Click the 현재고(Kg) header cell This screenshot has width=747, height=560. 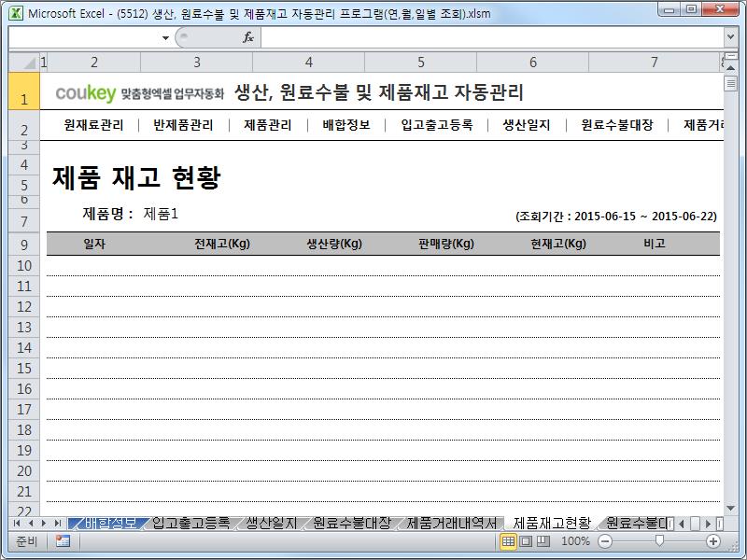[x=558, y=244]
